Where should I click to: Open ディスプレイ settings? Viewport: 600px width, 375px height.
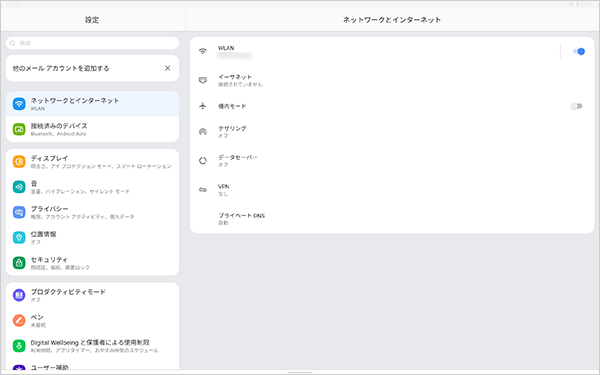tap(92, 161)
